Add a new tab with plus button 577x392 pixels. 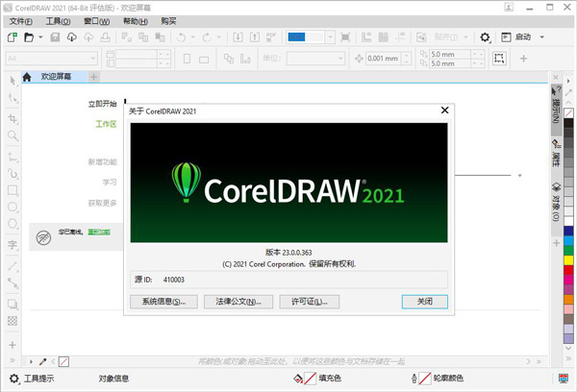click(93, 77)
